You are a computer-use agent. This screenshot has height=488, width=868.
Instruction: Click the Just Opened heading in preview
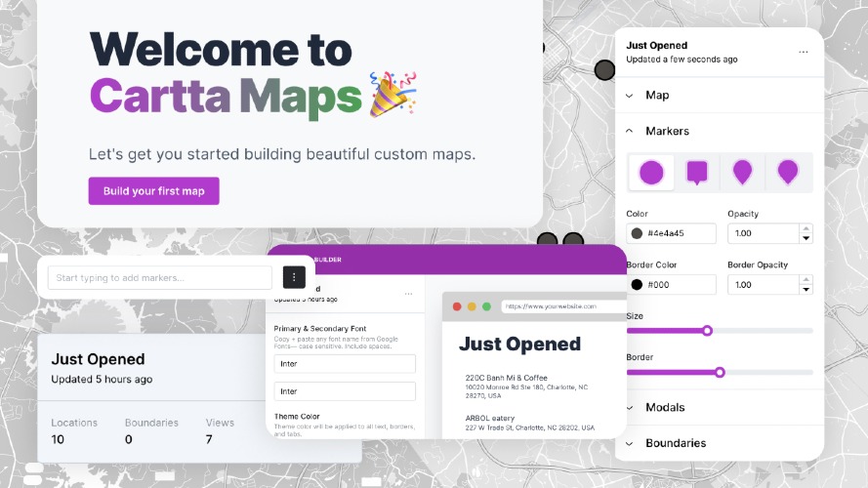[x=519, y=345]
